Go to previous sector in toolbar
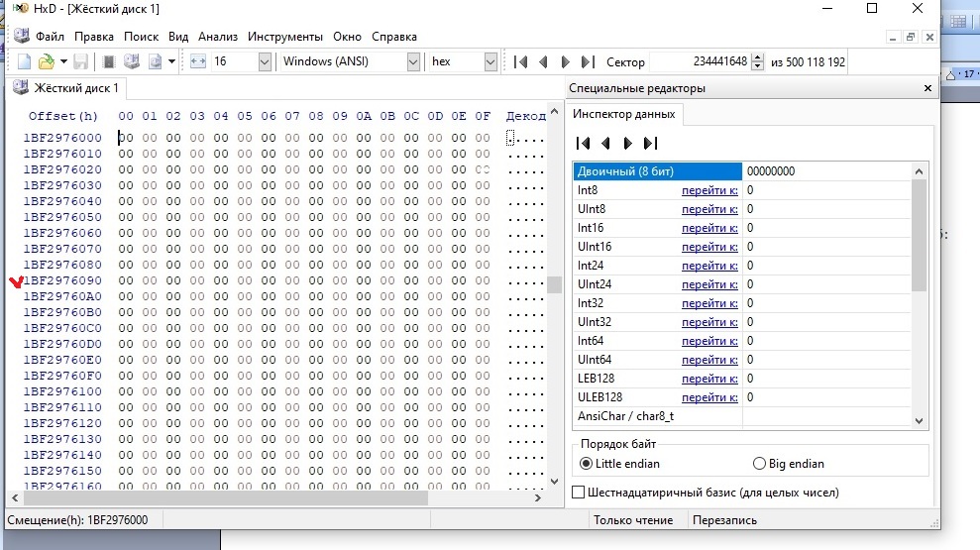Screen dimensions: 980x550 (542, 61)
